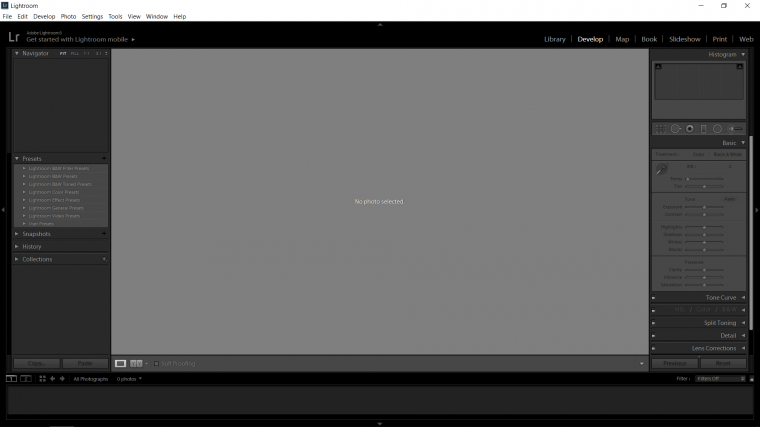
Task: Switch to Before/After YY view
Action: pos(136,364)
